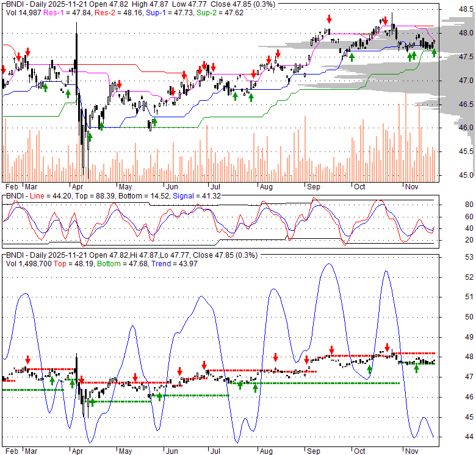This screenshot has width=476, height=455.
Task: Click the red arrow in early March in bottom panel
Action: pyautogui.click(x=27, y=360)
